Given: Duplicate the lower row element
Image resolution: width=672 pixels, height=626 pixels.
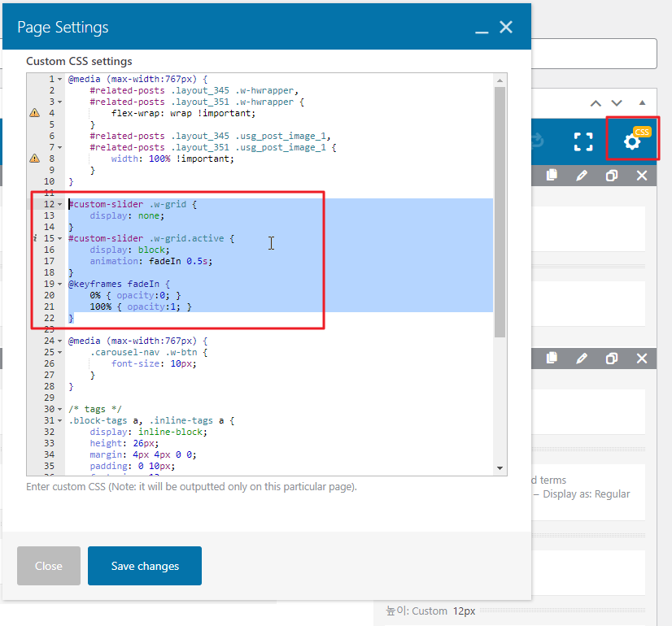Looking at the screenshot, I should click(612, 359).
